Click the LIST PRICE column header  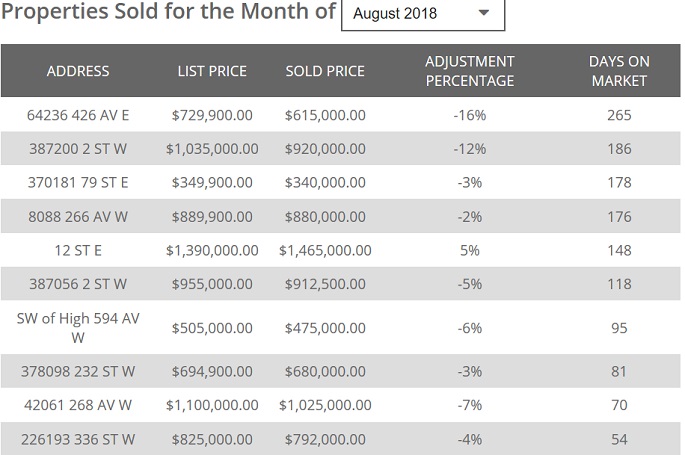[212, 71]
